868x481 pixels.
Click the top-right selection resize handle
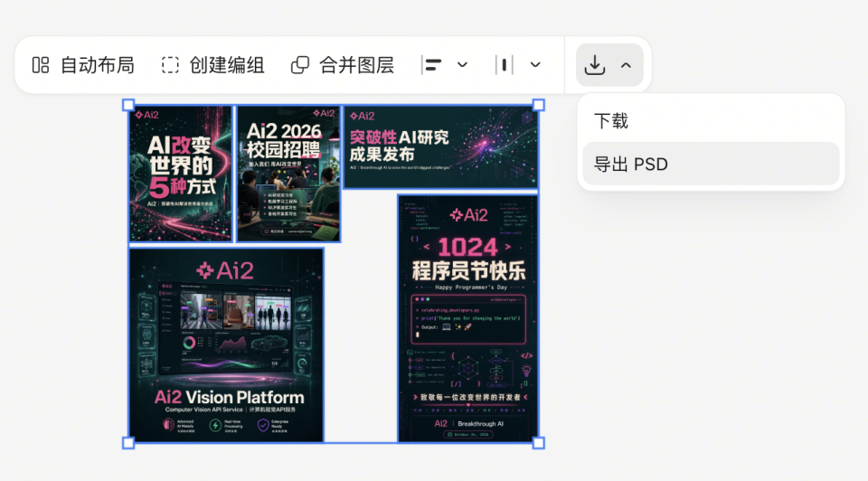(x=538, y=105)
